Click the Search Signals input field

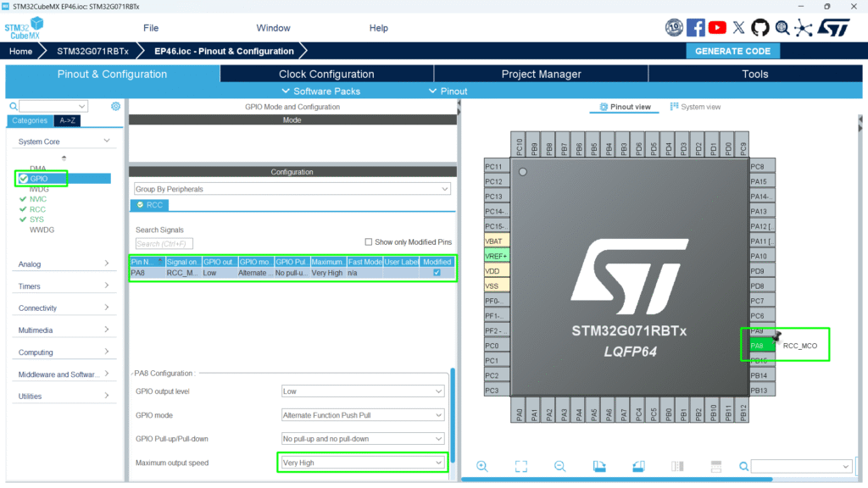tap(161, 244)
